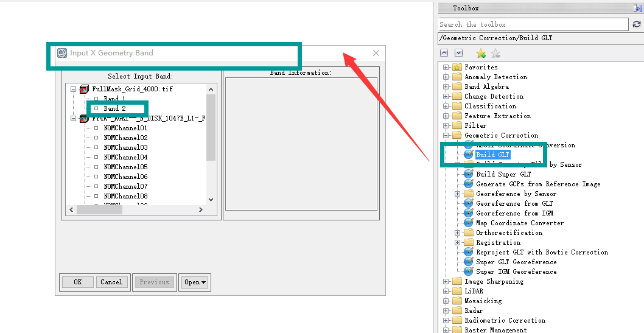Click the collapse-all up arrow in Toolbox

[x=444, y=53]
